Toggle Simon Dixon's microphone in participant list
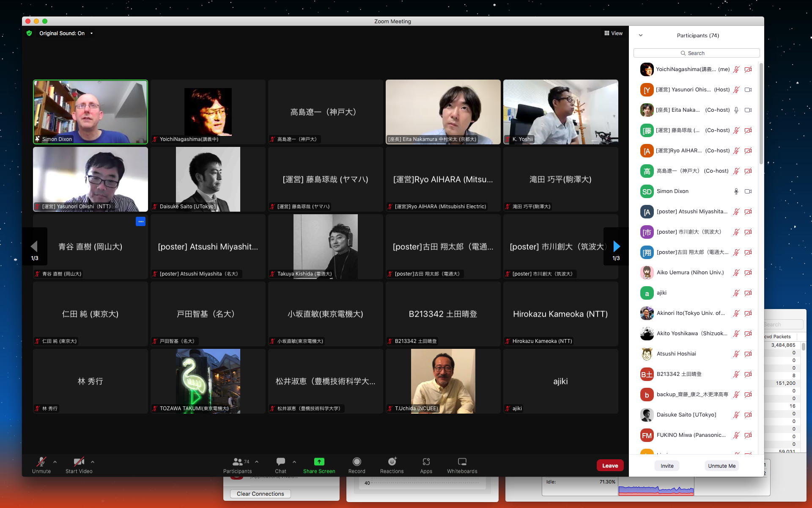 point(736,191)
